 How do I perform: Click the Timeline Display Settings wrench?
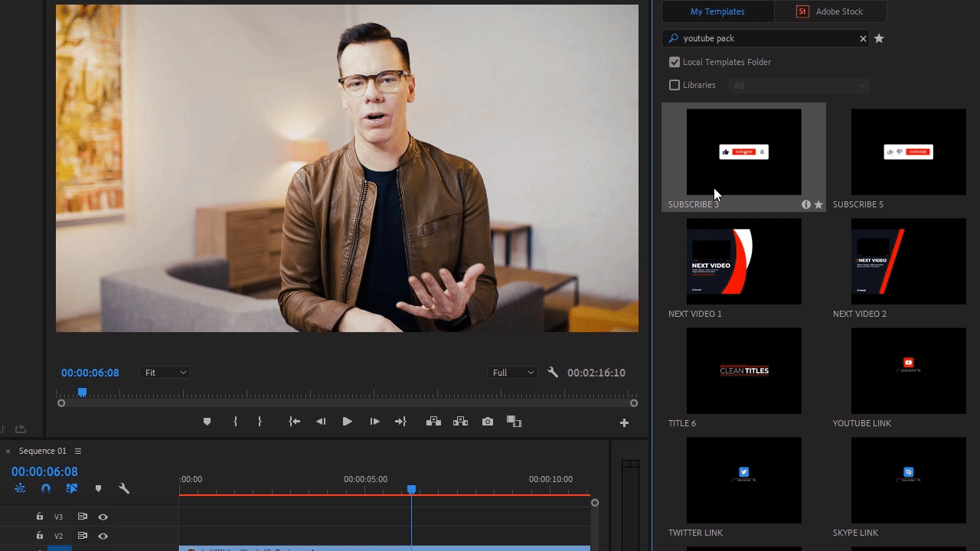(124, 488)
